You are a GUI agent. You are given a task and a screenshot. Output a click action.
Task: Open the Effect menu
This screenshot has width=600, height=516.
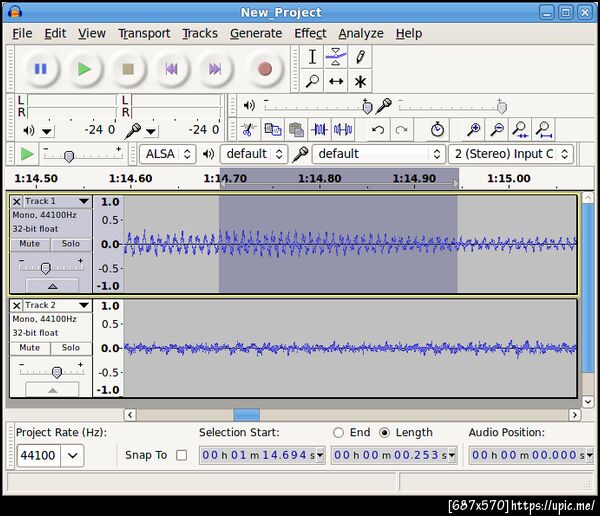pyautogui.click(x=310, y=33)
